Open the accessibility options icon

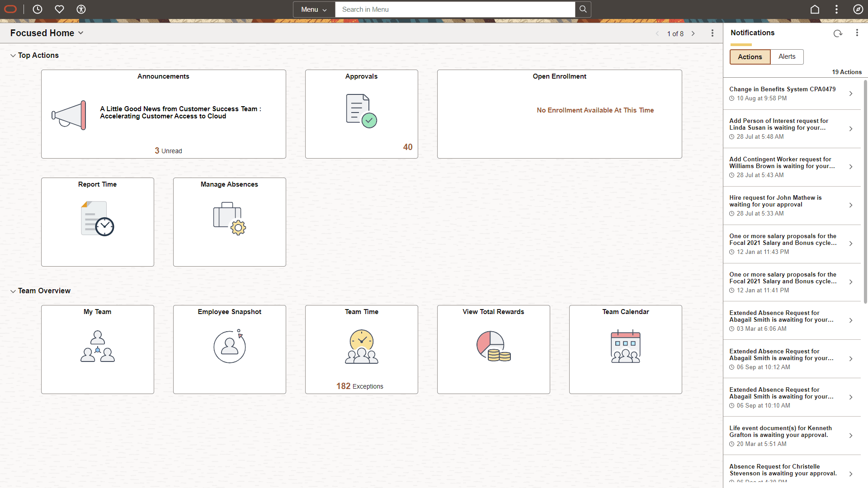(81, 9)
